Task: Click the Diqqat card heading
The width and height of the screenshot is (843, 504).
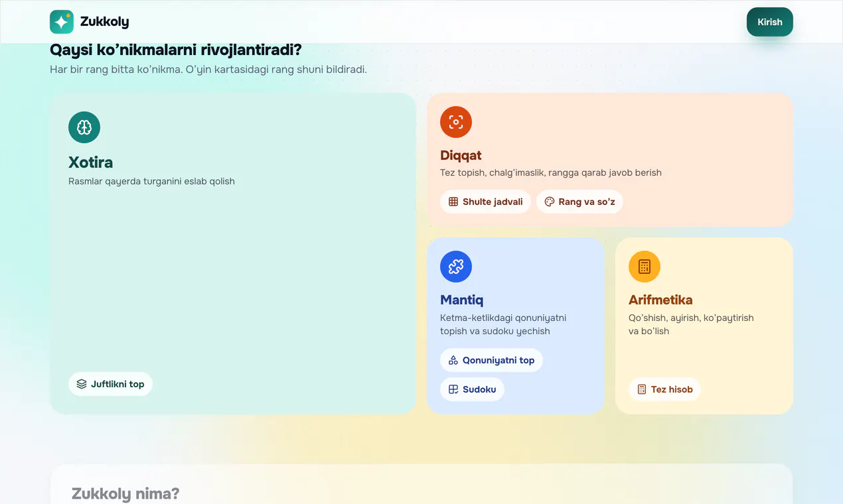Action: coord(461,156)
